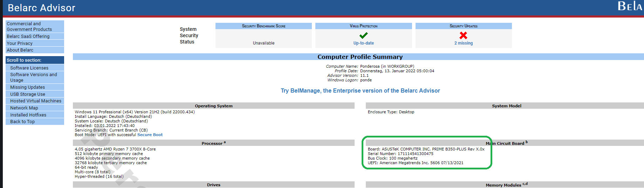The height and width of the screenshot is (188, 644).
Task: Click Enclosure Type: Desktop text
Action: point(391,112)
